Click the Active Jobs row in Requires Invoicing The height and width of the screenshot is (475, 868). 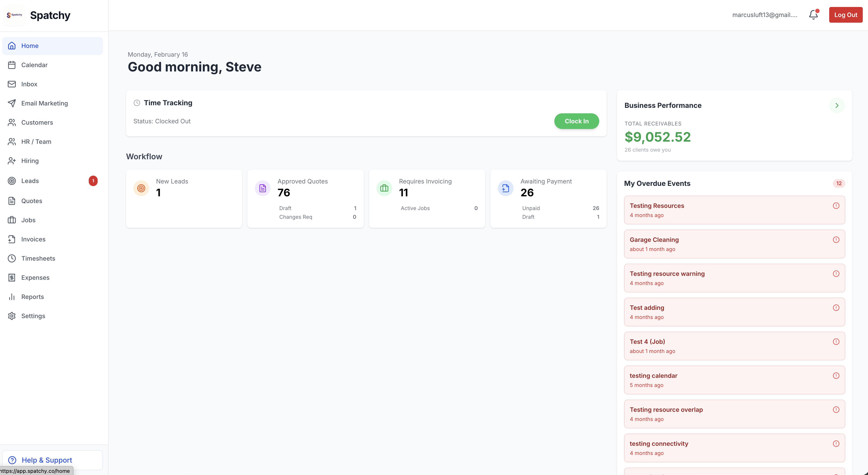[x=439, y=209]
